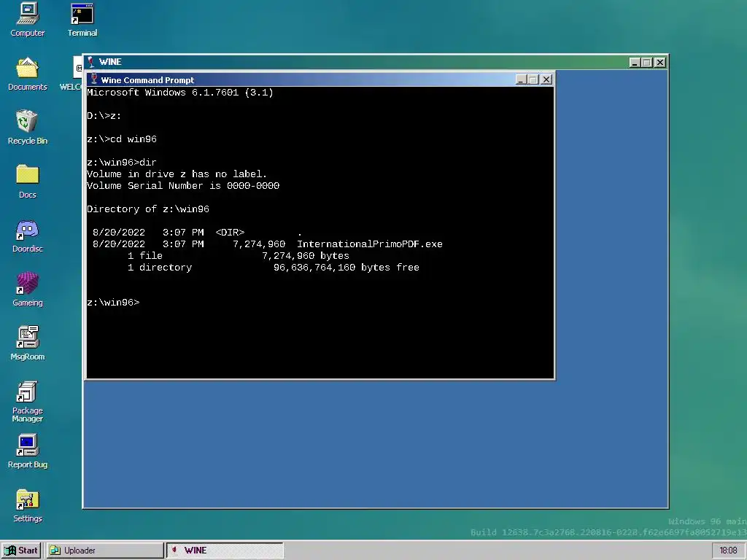Launch the Terminal desktop shortcut
The height and width of the screenshot is (560, 747).
tap(82, 19)
